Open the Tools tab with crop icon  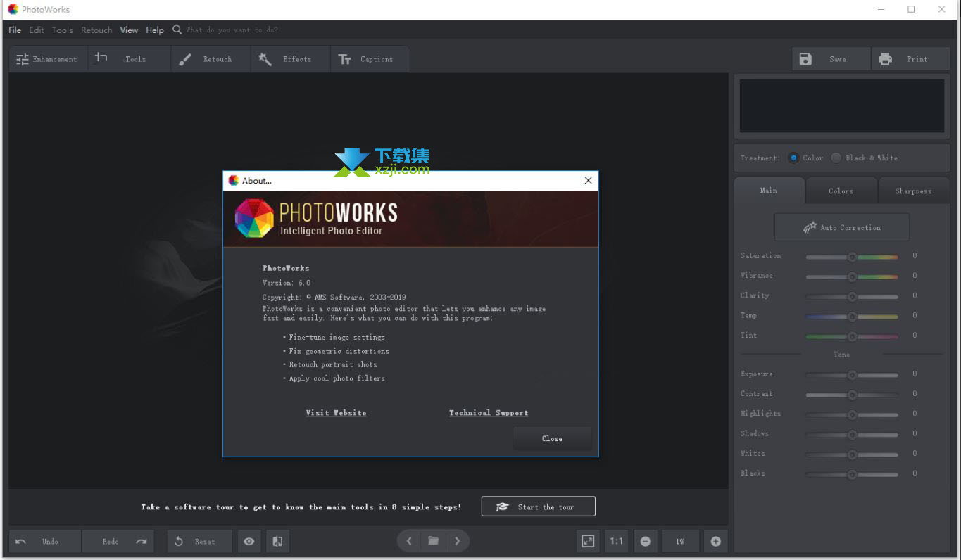point(129,59)
